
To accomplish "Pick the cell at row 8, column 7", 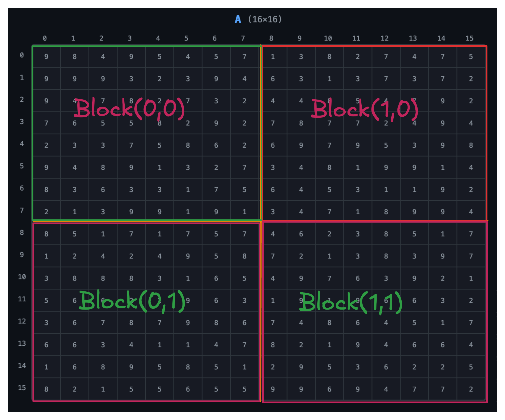I will click(244, 234).
